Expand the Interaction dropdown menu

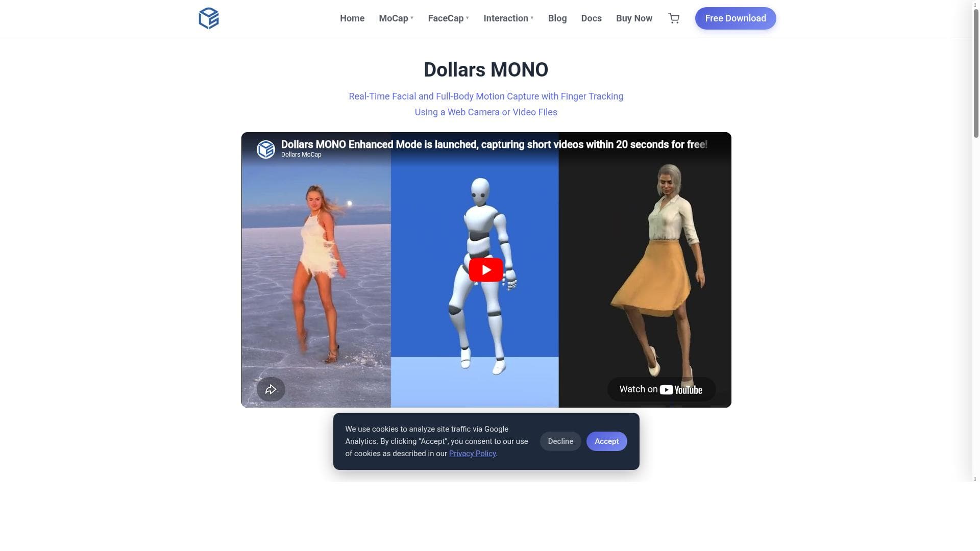tap(508, 18)
